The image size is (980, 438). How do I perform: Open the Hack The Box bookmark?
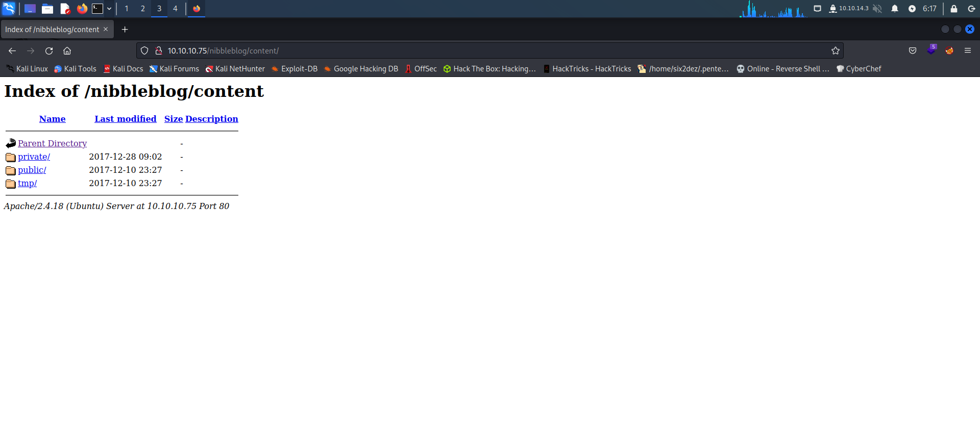click(x=489, y=69)
